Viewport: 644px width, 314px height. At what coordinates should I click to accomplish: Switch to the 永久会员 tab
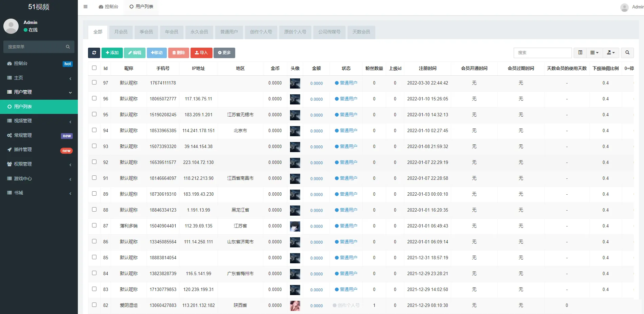point(199,32)
